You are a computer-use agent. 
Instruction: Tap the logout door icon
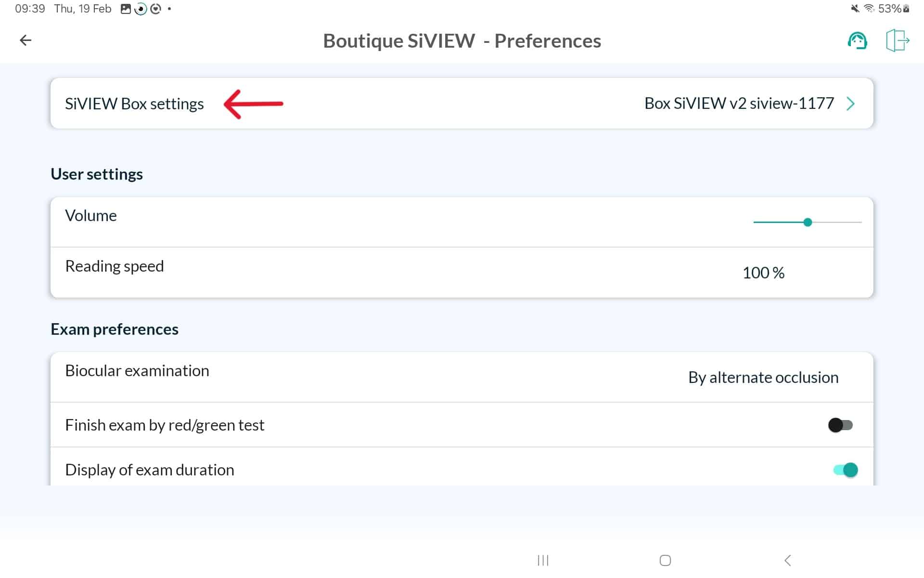pos(897,40)
